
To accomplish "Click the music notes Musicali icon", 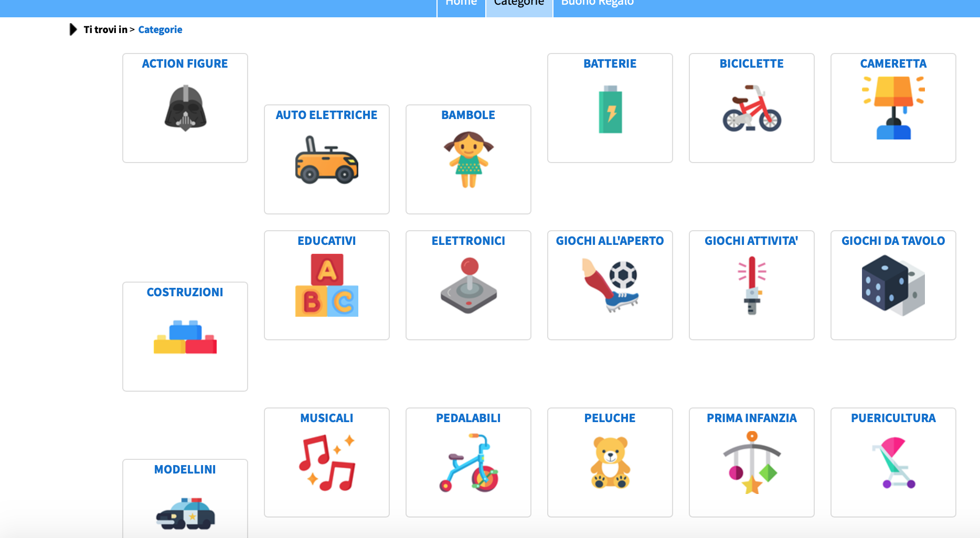I will tap(327, 462).
